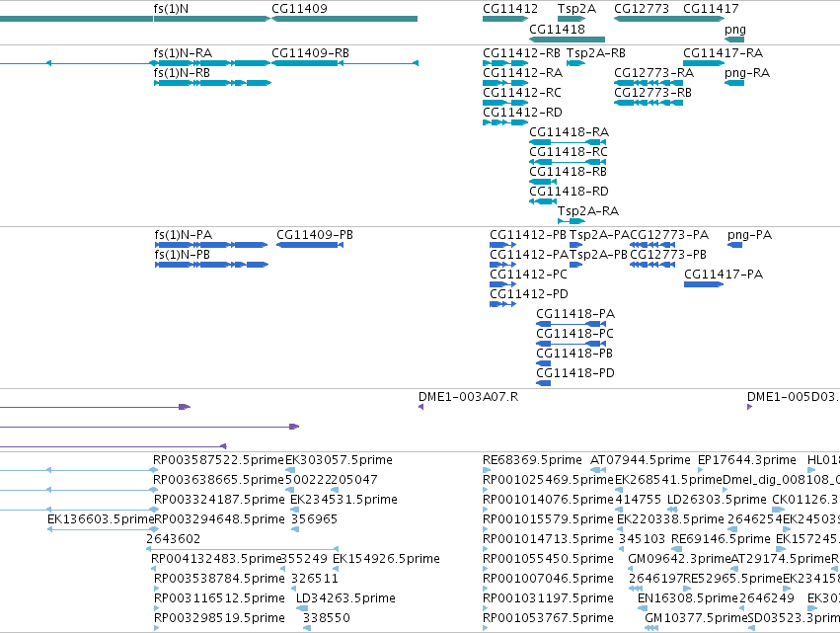This screenshot has height=633, width=840.
Task: Select protein CG11412-PA
Action: click(529, 255)
